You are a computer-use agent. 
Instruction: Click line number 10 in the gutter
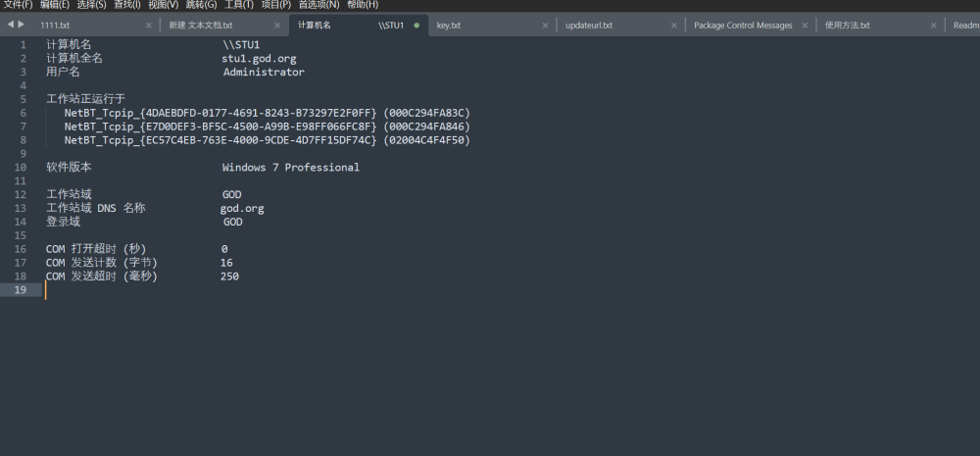[20, 168]
